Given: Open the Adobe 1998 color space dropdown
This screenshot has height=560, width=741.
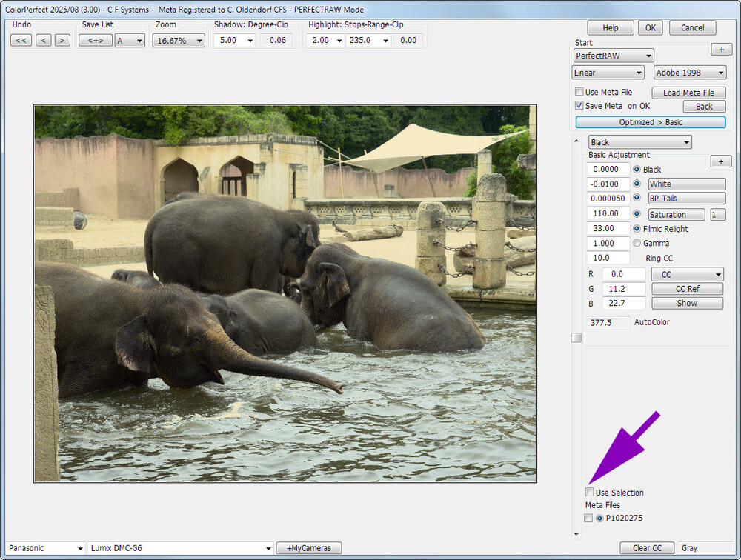Looking at the screenshot, I should (x=690, y=73).
